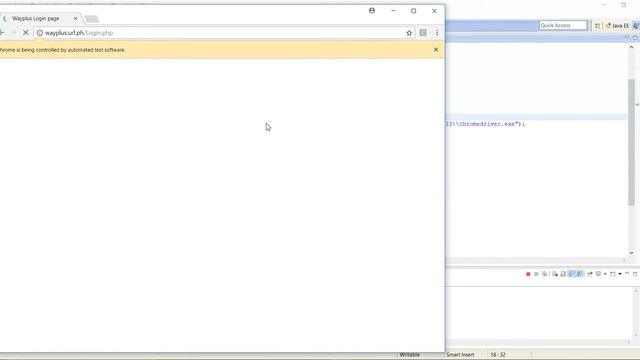
Task: Stop loading the page in Chrome
Action: (x=25, y=33)
